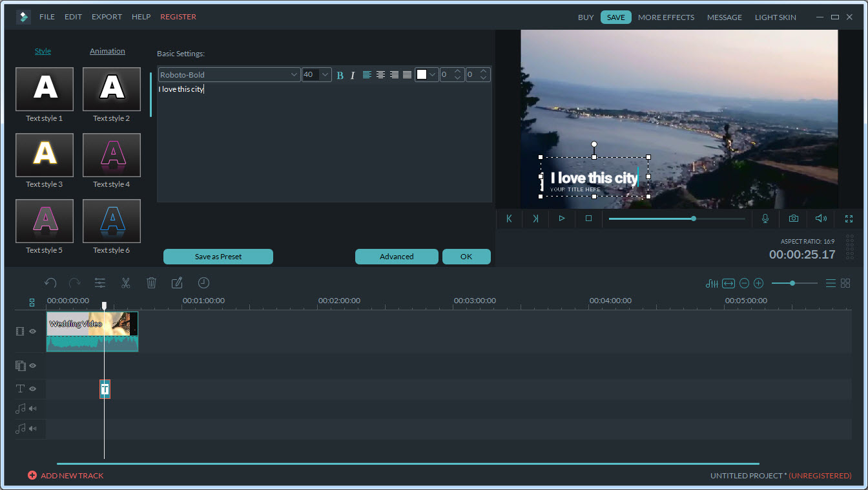Expand the font size 40 dropdown

(x=325, y=75)
